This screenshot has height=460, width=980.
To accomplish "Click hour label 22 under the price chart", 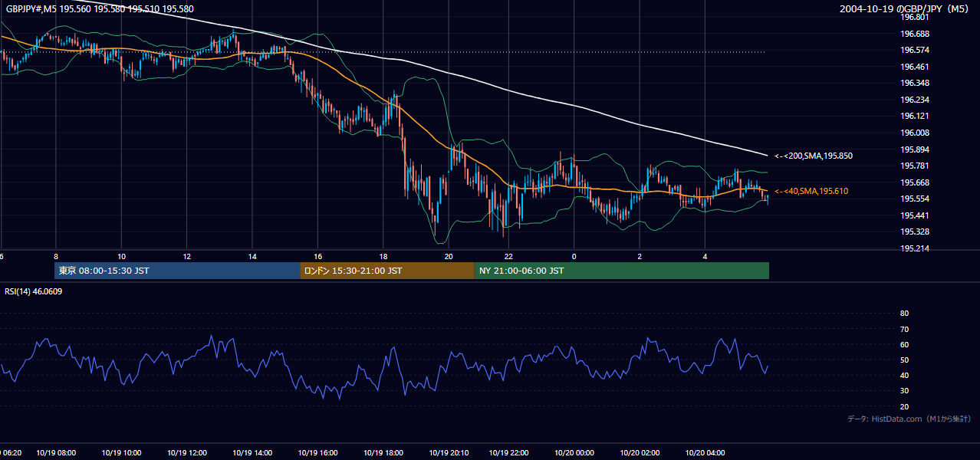I will coord(508,257).
